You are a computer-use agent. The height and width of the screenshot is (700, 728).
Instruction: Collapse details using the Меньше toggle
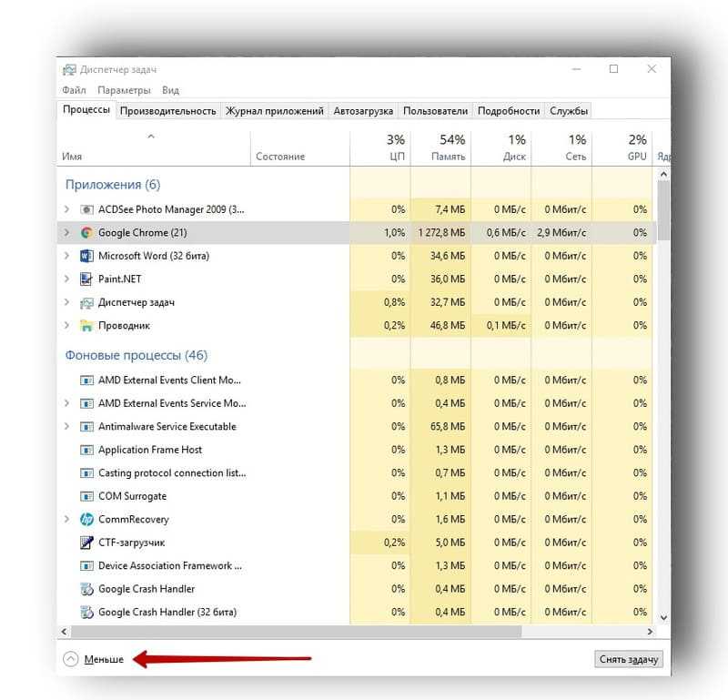[94, 659]
